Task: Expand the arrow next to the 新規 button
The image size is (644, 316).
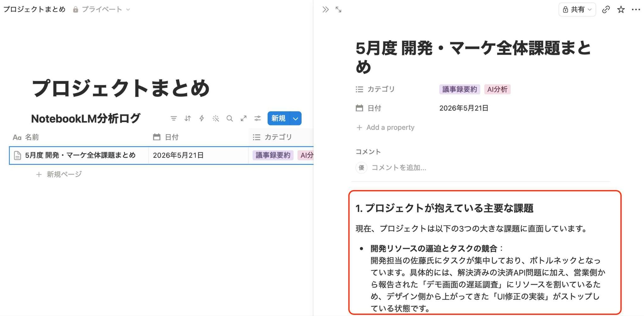Action: pos(296,119)
